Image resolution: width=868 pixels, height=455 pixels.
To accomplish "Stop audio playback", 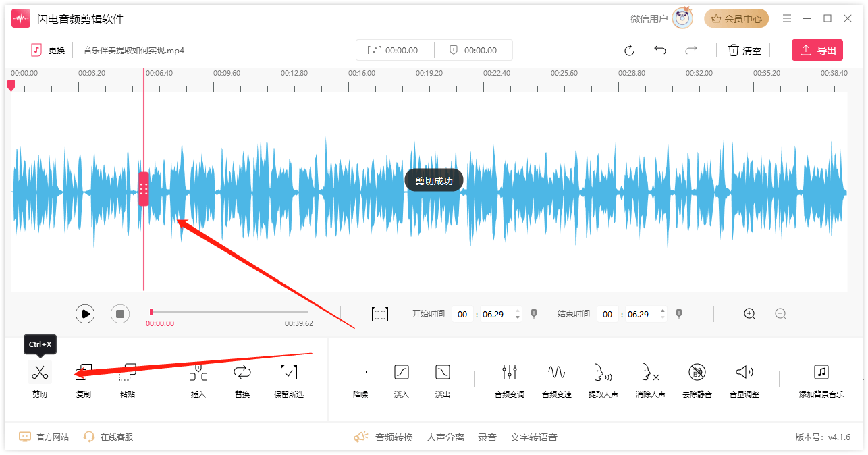I will [x=120, y=314].
